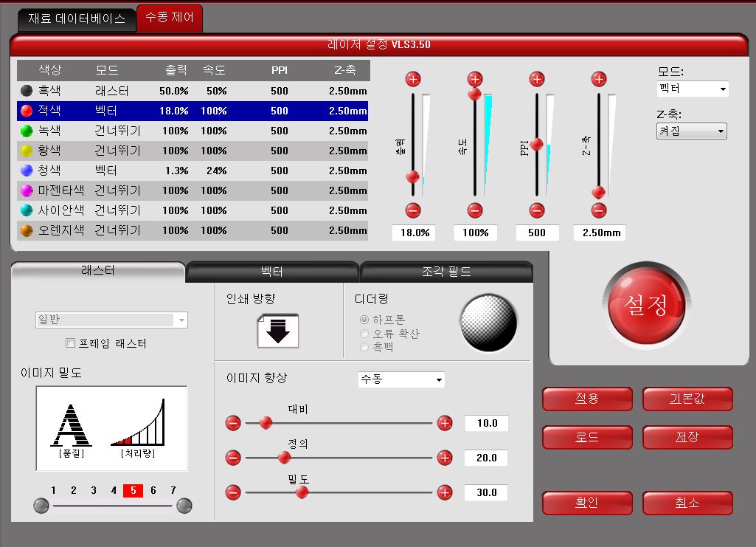Select the 하프톤 dithering radio button

(364, 320)
